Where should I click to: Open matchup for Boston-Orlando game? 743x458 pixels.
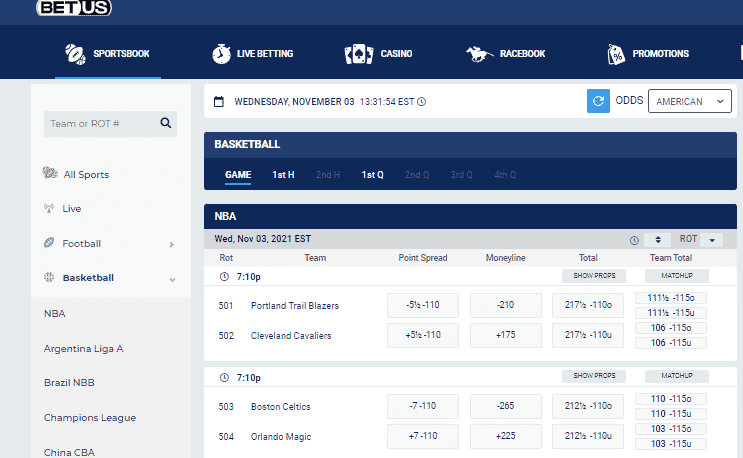(677, 376)
